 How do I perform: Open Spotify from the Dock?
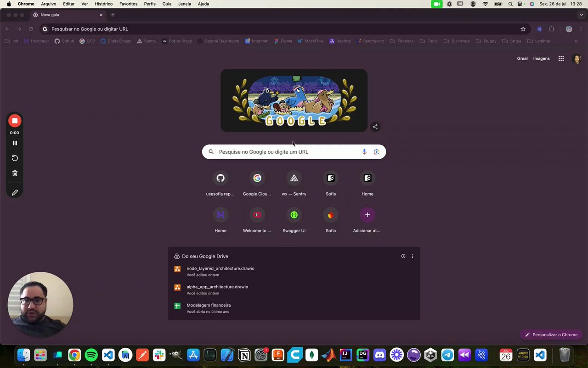point(91,355)
